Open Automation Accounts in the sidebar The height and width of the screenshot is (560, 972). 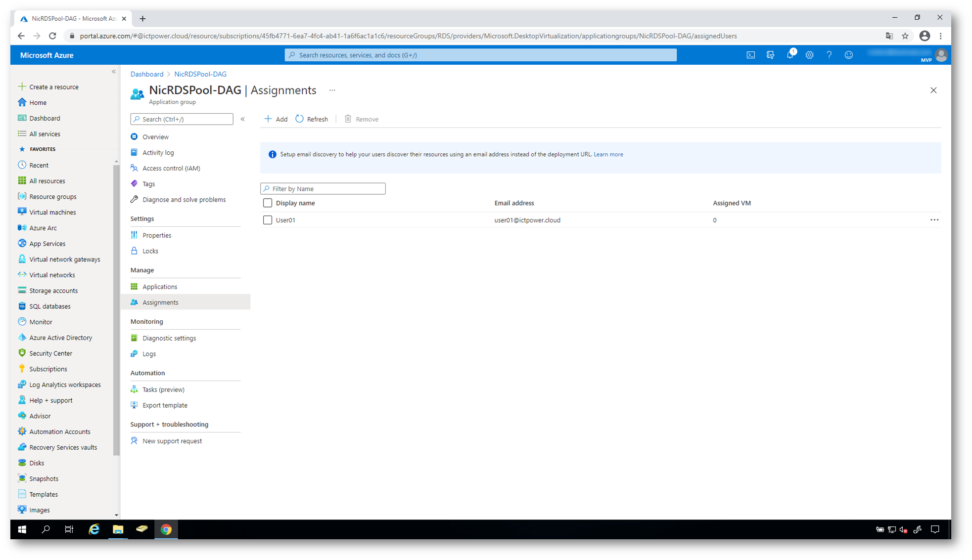click(x=60, y=431)
